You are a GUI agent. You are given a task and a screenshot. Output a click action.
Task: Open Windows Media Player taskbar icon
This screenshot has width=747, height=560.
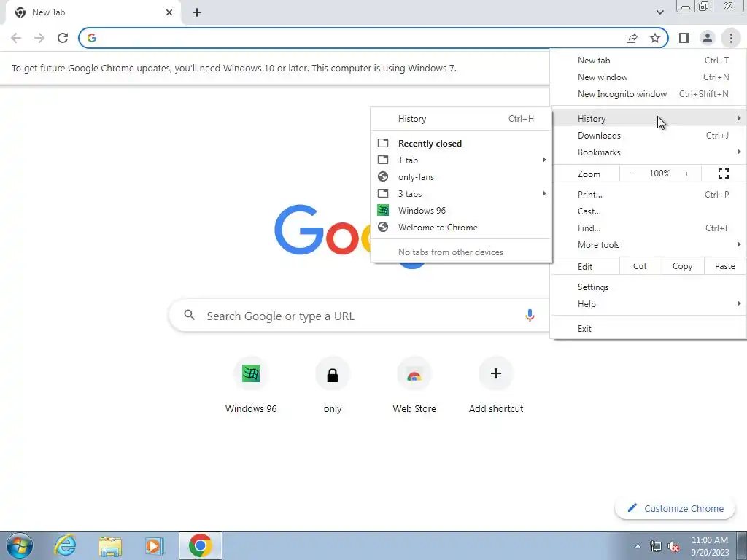click(155, 545)
